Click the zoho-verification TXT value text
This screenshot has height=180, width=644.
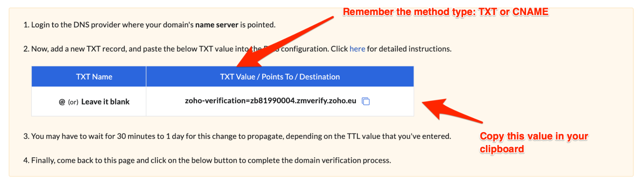click(x=270, y=101)
